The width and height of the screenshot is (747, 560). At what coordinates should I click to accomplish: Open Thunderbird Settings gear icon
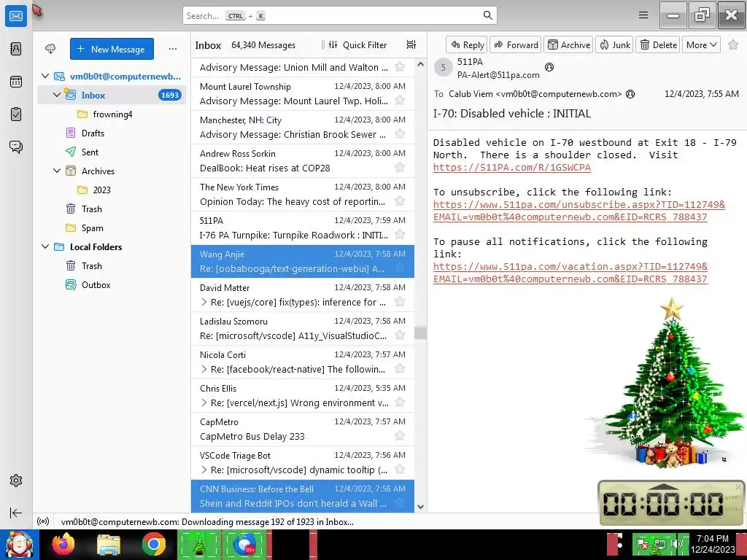click(x=16, y=481)
